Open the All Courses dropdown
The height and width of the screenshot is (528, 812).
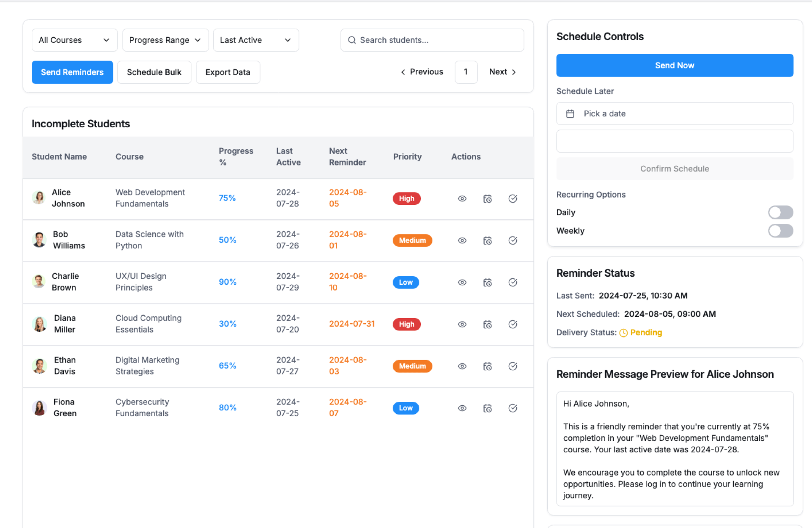pyautogui.click(x=74, y=40)
